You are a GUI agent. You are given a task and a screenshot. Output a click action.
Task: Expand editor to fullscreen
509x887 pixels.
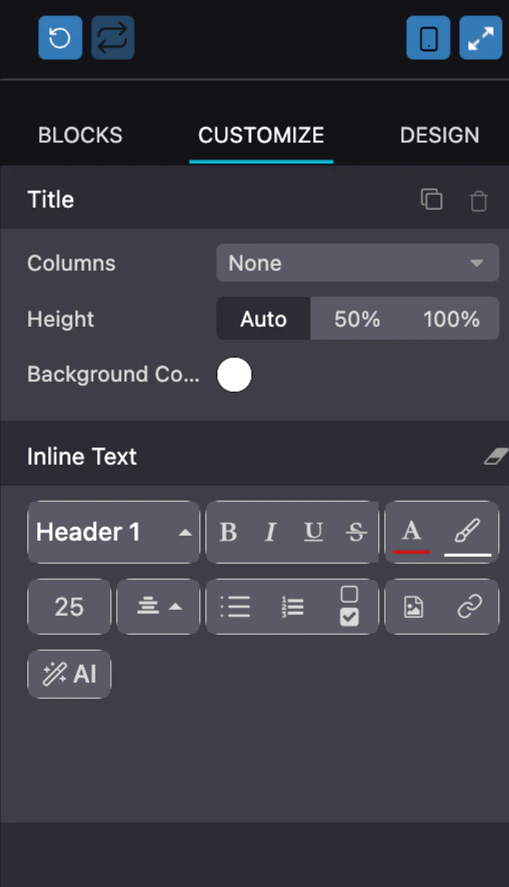pos(481,38)
